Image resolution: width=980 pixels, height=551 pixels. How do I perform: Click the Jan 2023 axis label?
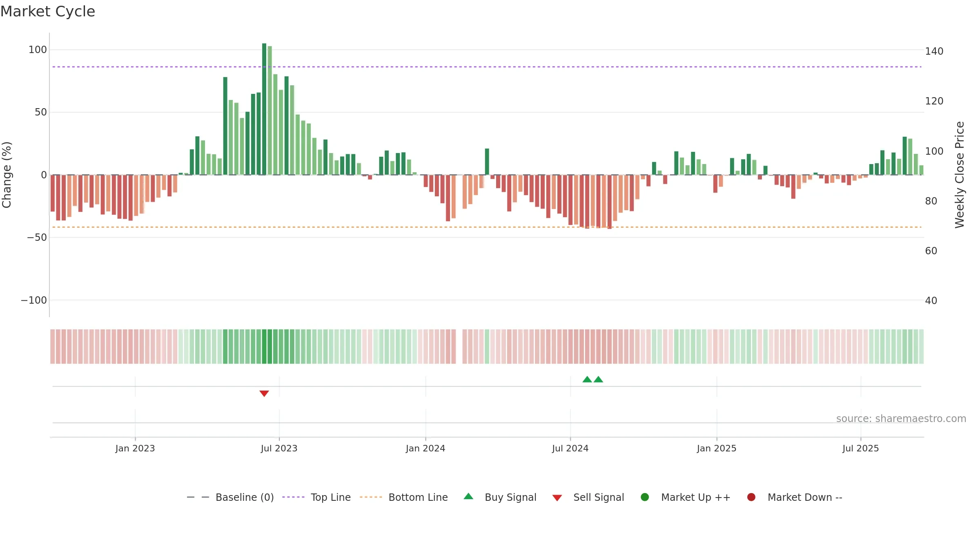tap(135, 448)
